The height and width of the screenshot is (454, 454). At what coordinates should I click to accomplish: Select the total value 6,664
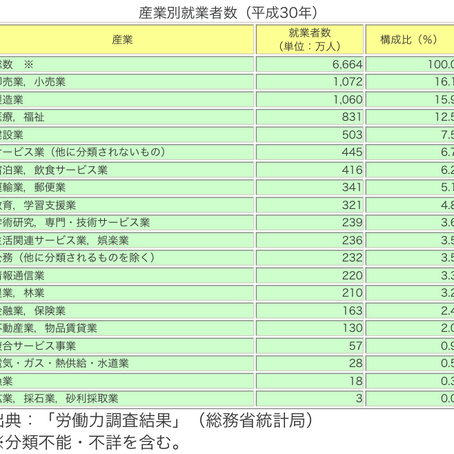347,64
